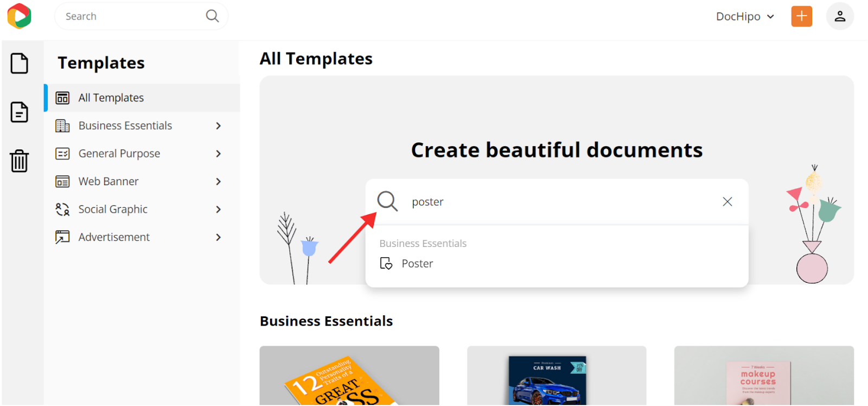Click the Social Graphic people icon
Screen dimensions: 868x406
(x=62, y=210)
